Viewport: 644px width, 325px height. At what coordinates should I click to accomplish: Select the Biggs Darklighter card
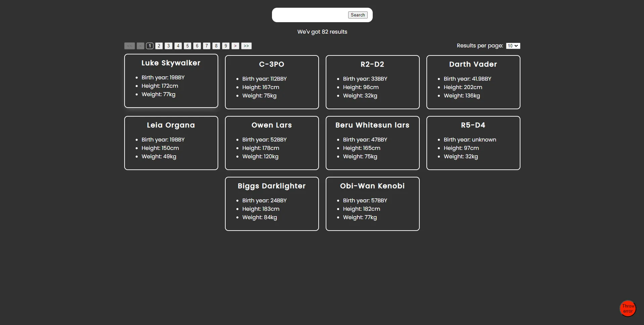click(x=272, y=204)
